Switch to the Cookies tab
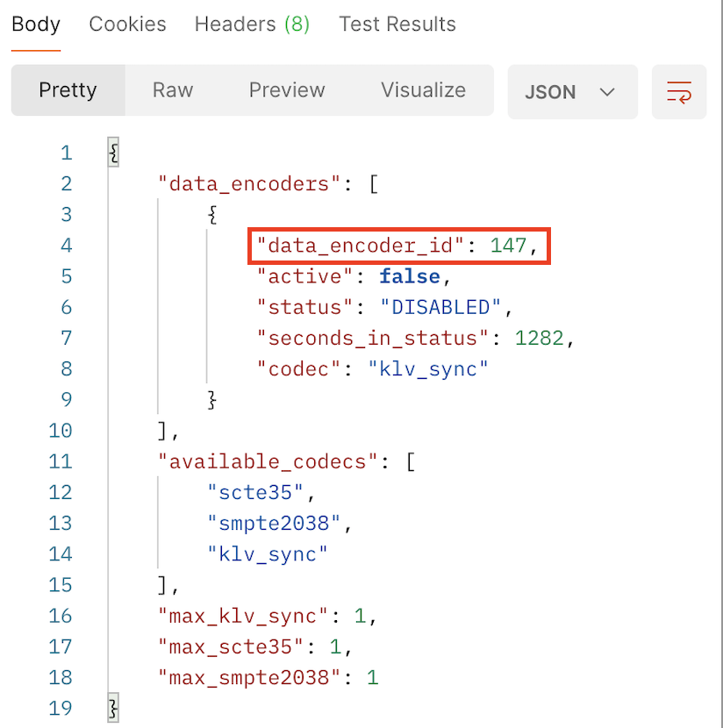This screenshot has width=723, height=728. coord(127,25)
